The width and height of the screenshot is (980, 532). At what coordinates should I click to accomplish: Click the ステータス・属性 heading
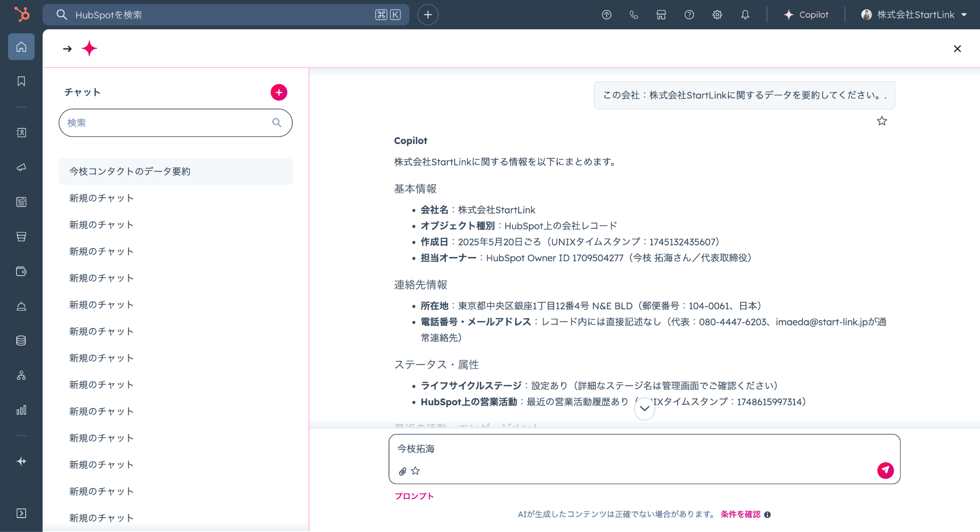pyautogui.click(x=436, y=365)
